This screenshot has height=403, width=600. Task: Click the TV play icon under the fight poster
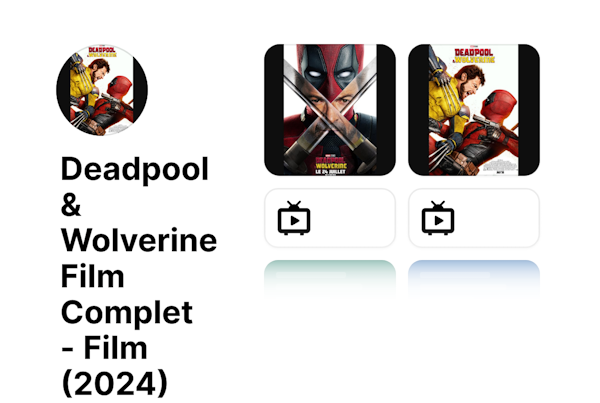tap(438, 218)
